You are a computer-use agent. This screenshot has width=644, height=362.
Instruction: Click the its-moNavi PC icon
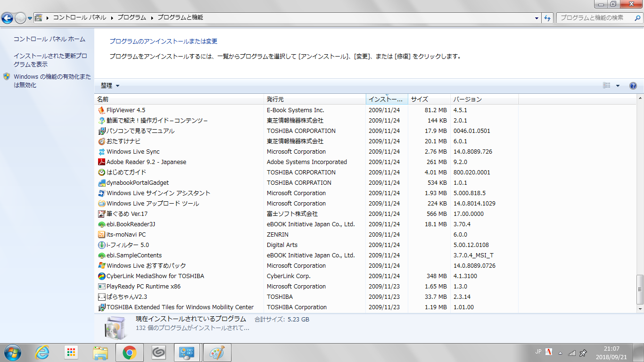[x=101, y=235]
